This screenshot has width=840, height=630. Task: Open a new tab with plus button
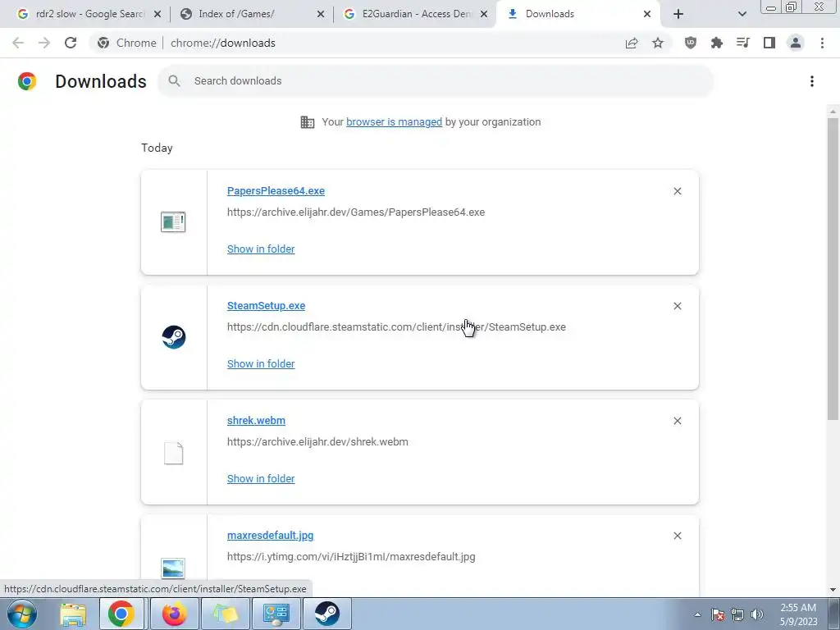coord(678,14)
